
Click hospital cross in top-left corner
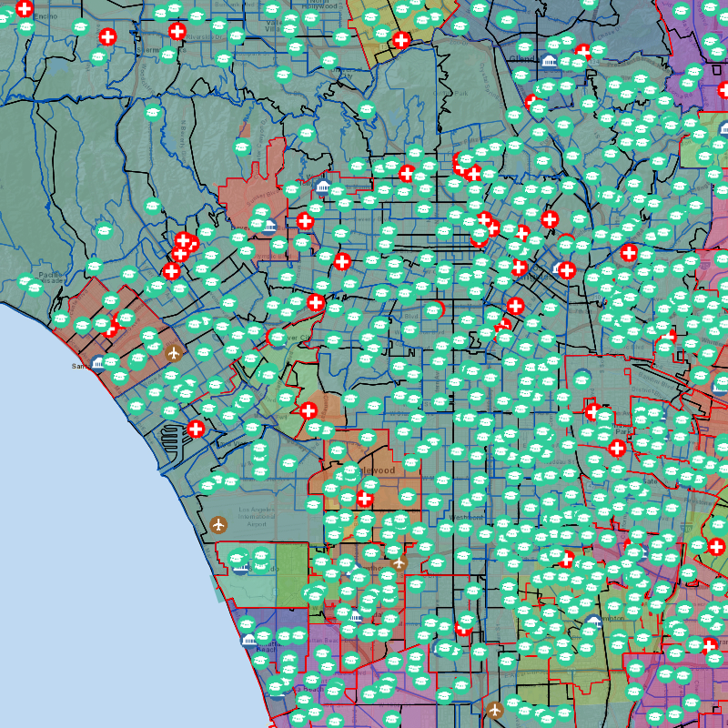coord(24,9)
